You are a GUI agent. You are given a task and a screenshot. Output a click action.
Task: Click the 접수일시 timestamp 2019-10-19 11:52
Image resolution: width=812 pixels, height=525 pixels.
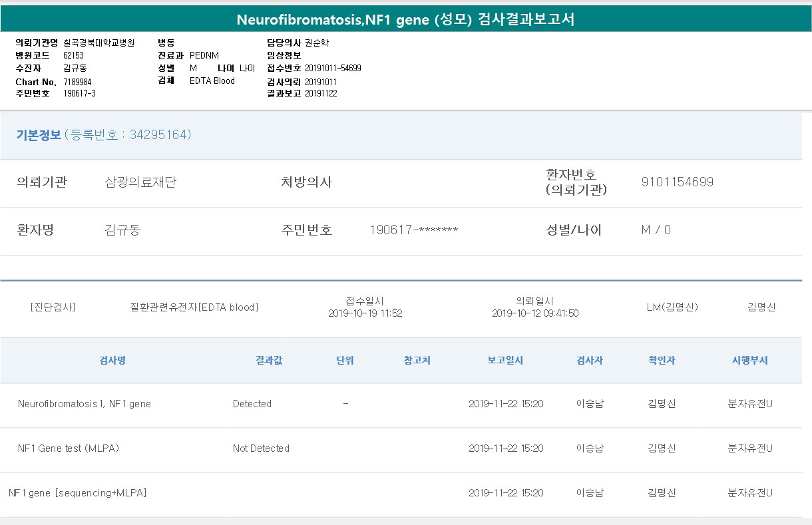pos(365,313)
